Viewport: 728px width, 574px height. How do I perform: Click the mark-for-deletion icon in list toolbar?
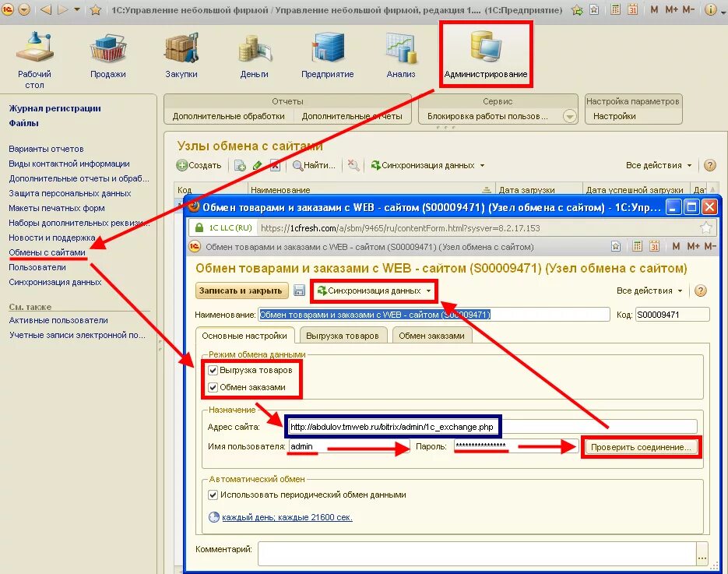(x=276, y=165)
